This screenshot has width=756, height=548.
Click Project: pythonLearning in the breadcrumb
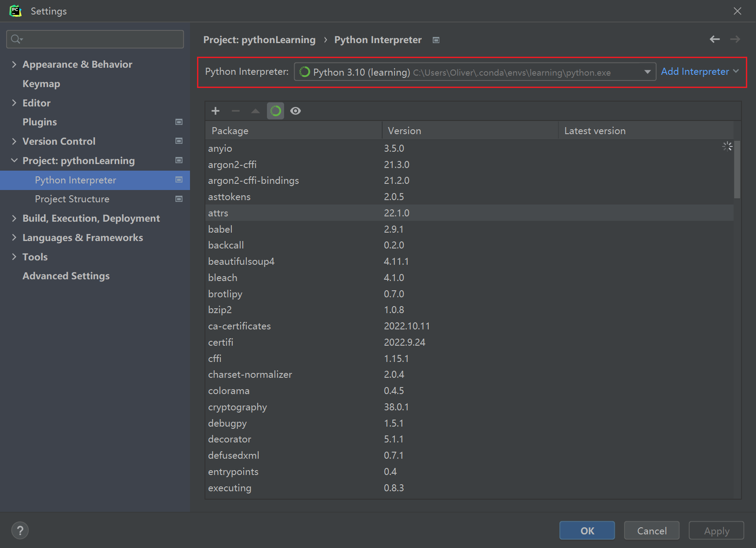click(259, 40)
